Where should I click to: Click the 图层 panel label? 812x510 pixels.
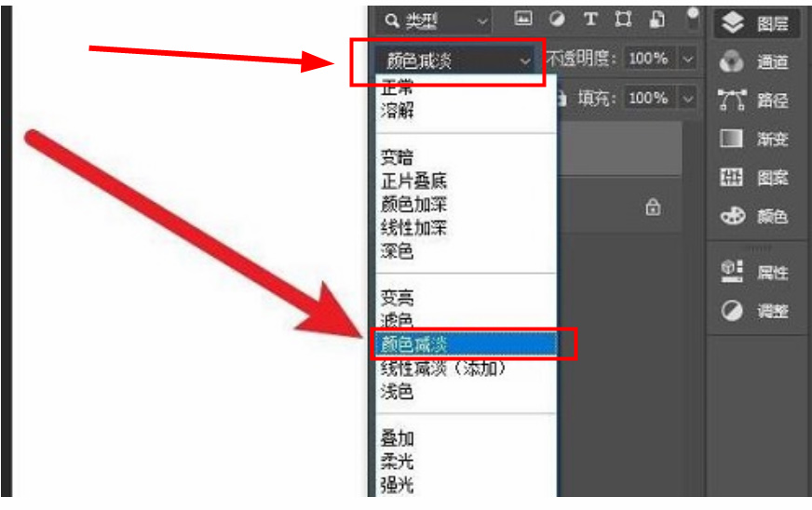pyautogui.click(x=773, y=23)
